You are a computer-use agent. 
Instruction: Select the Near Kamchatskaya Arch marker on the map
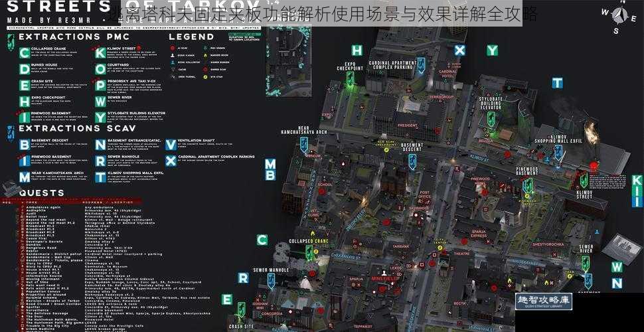tap(304, 145)
